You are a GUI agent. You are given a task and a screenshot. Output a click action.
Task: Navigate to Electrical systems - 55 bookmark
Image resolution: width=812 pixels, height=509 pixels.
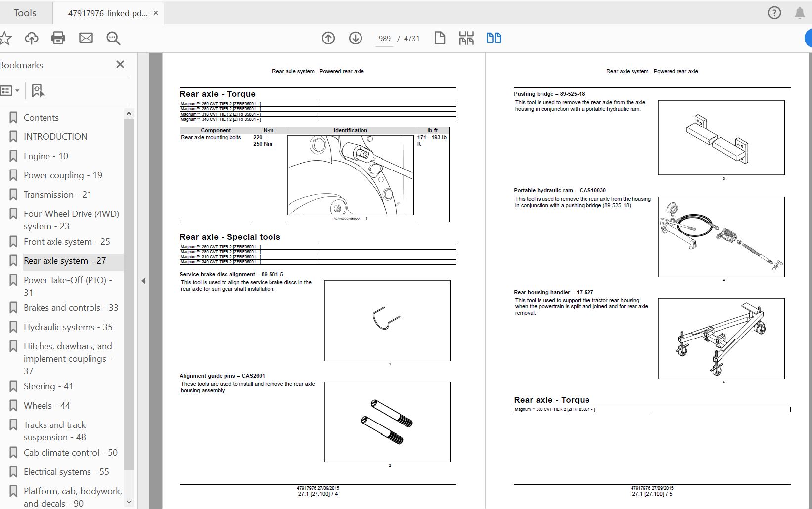point(66,472)
